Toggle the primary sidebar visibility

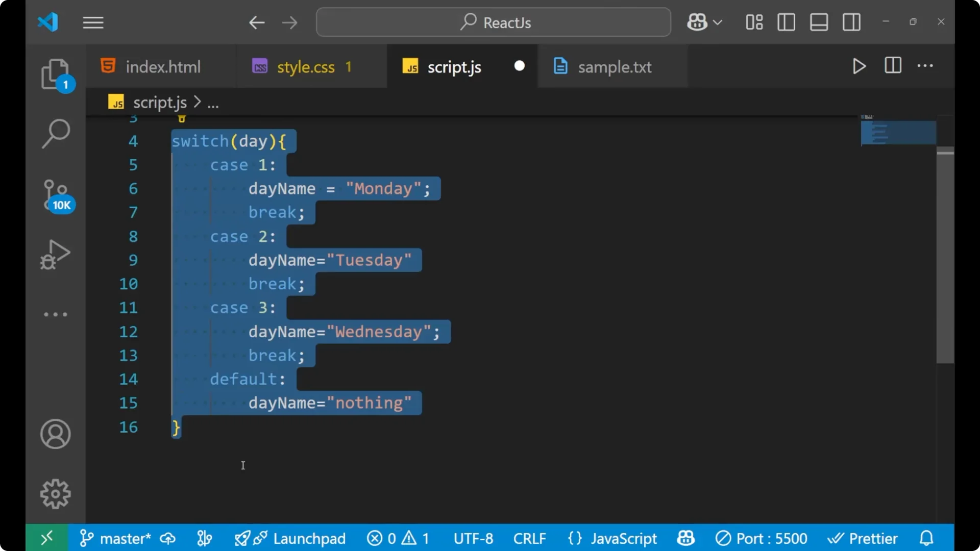786,22
